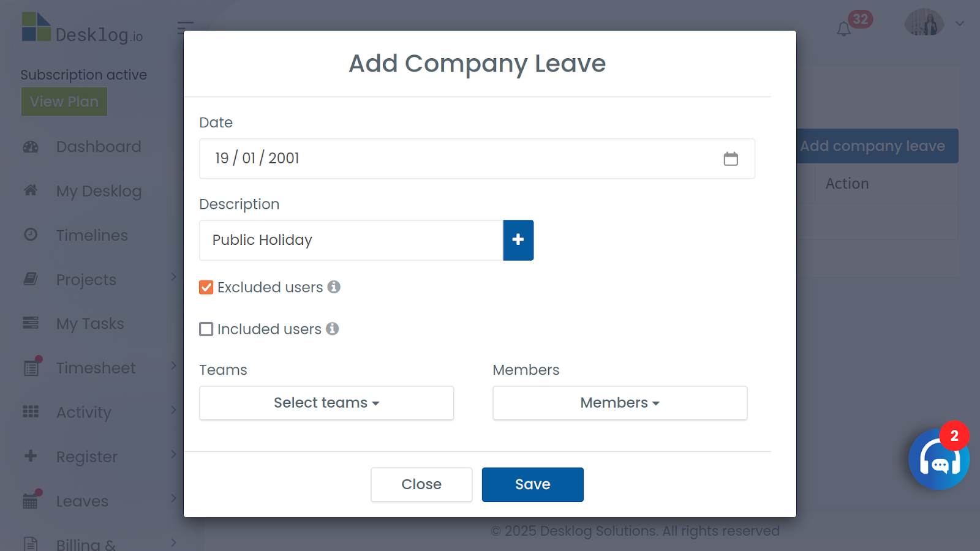Open the Select teams dropdown

pyautogui.click(x=326, y=403)
